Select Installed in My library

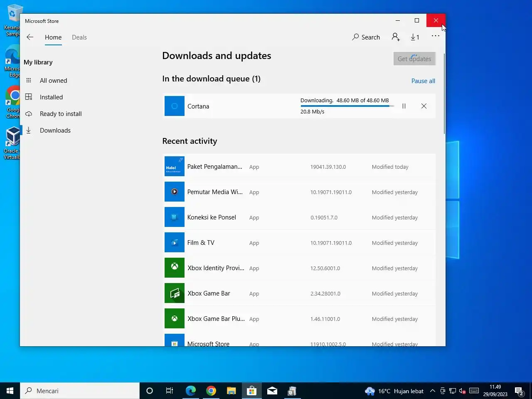point(51,97)
